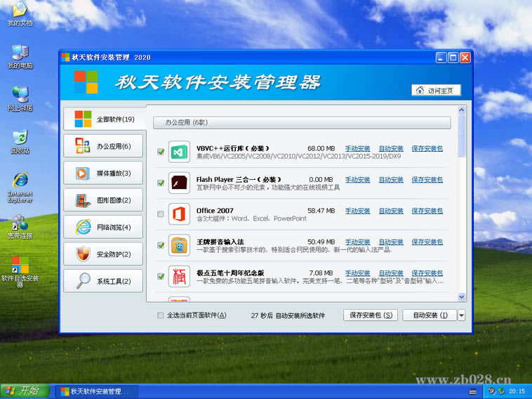
Task: Open the software installer (软件自选安装器) desktop shortcut
Action: (x=20, y=271)
